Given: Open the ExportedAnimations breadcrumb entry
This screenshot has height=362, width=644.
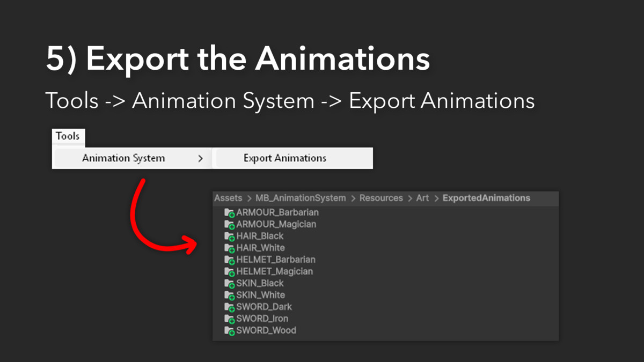Looking at the screenshot, I should click(x=486, y=198).
